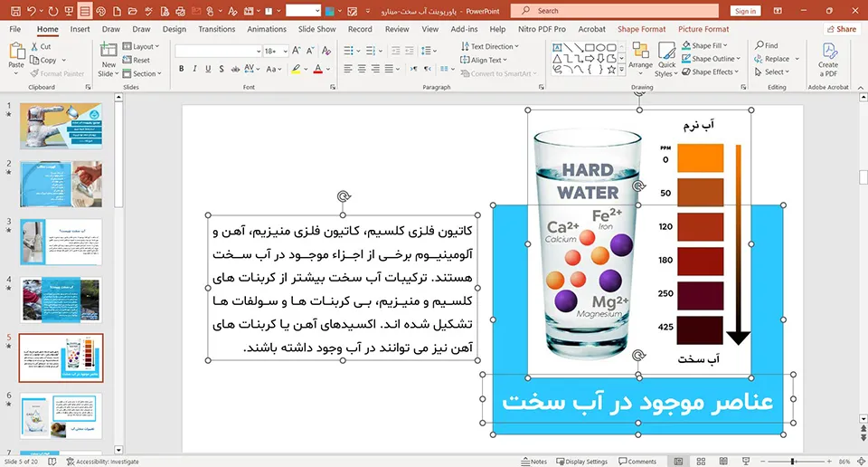Center the text
Viewport: 868px width, 467px height.
(361, 69)
